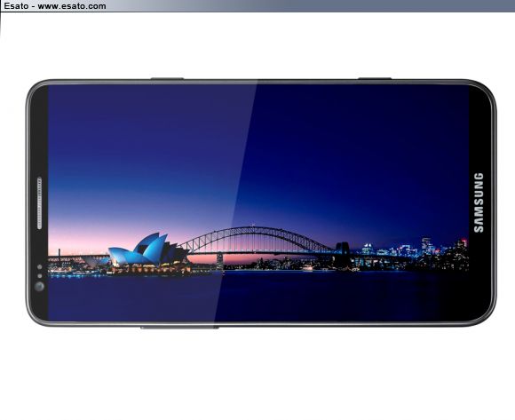Click the upper proximity sensor dot

point(40,267)
